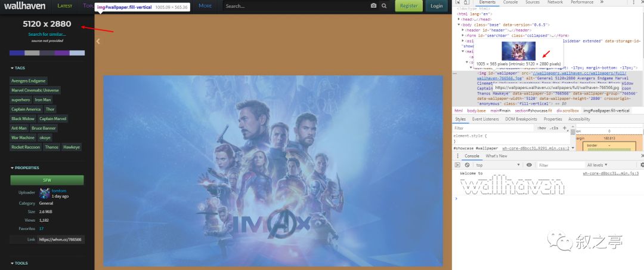Expand the head node
The image size is (644, 270).
[460, 19]
